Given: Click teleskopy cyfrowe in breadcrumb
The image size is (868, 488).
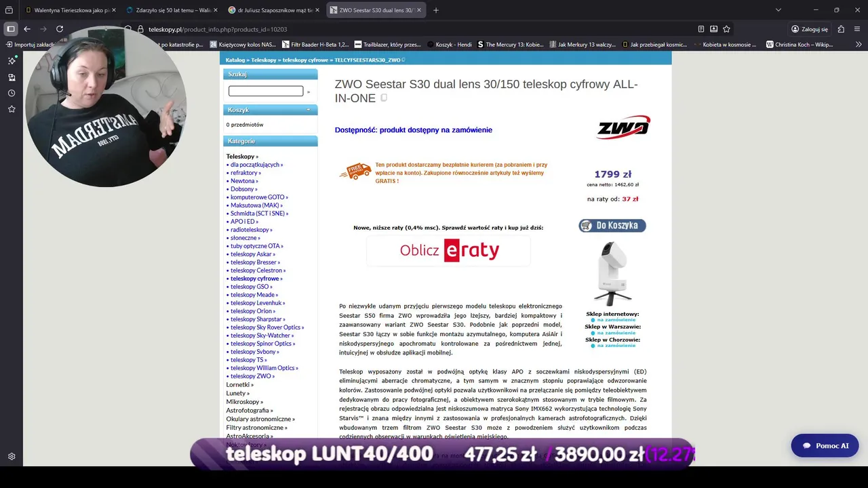Looking at the screenshot, I should pos(305,60).
